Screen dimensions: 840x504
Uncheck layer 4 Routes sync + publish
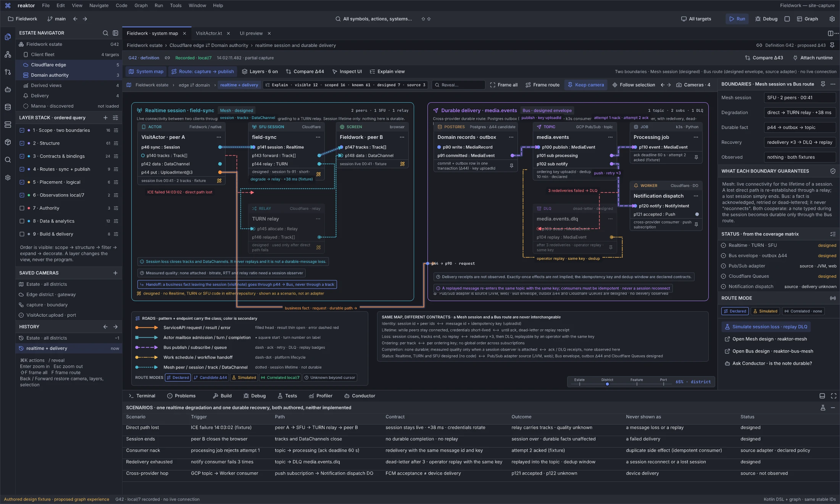[x=22, y=169]
